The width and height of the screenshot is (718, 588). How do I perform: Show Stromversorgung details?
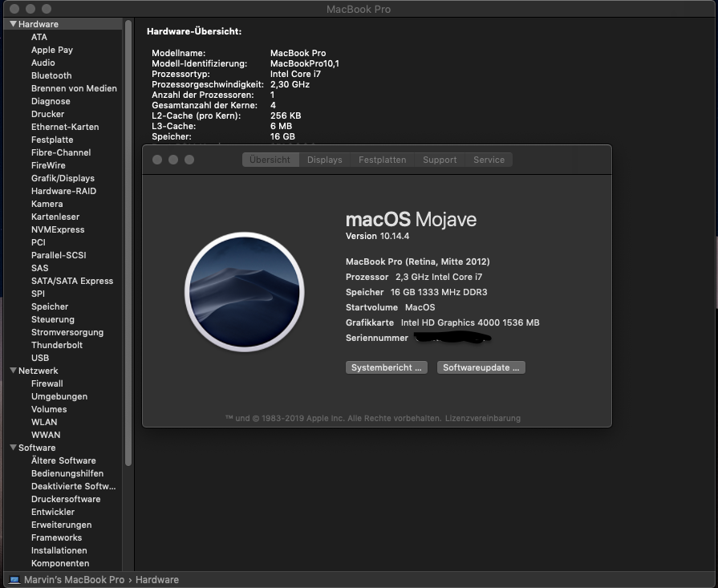(x=67, y=332)
